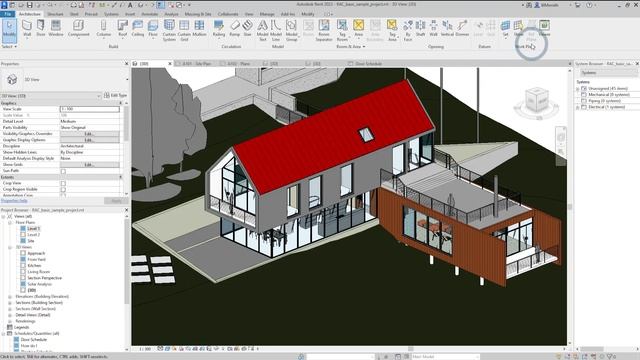Open the Systems dropdown in System Browser
Image resolution: width=640 pixels, height=360 pixels.
coord(609,73)
